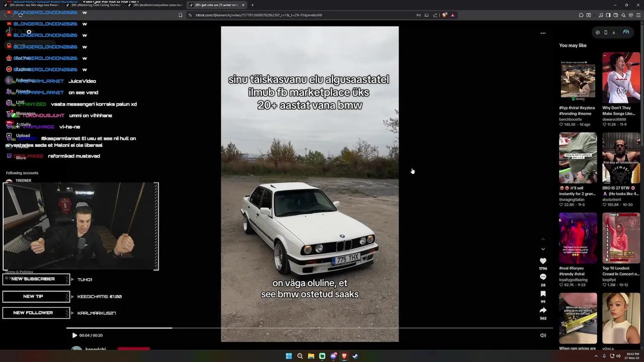Open the profile avatar in top right
The image size is (644, 362).
pos(626,32)
